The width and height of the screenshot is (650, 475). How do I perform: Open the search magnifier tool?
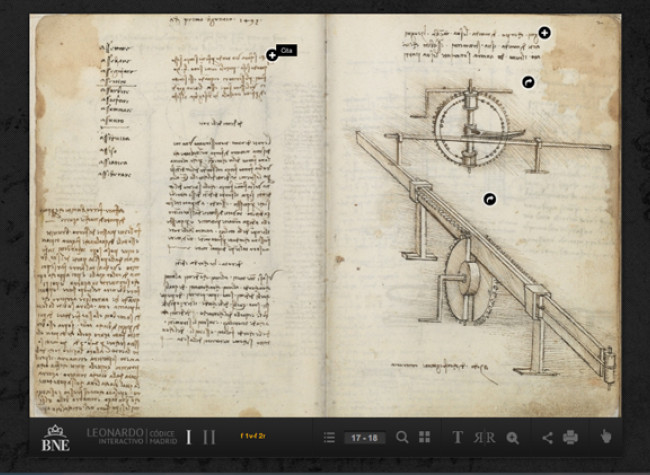pyautogui.click(x=402, y=437)
